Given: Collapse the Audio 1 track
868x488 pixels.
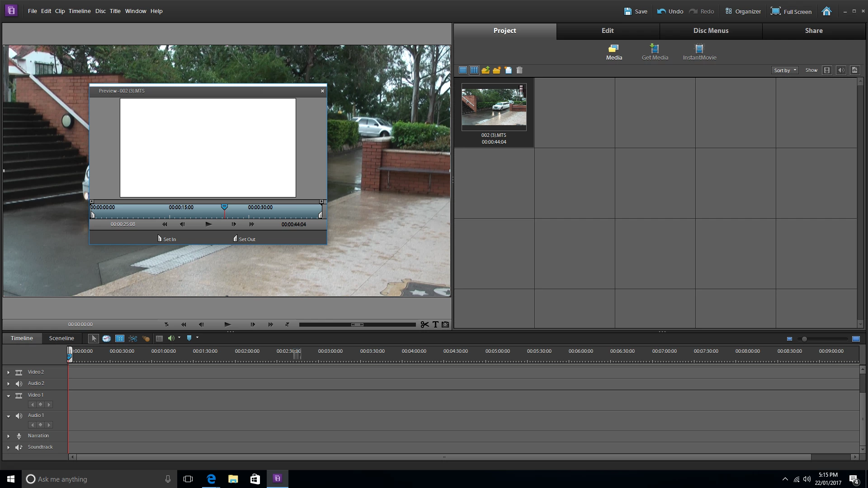Looking at the screenshot, I should coord(8,416).
